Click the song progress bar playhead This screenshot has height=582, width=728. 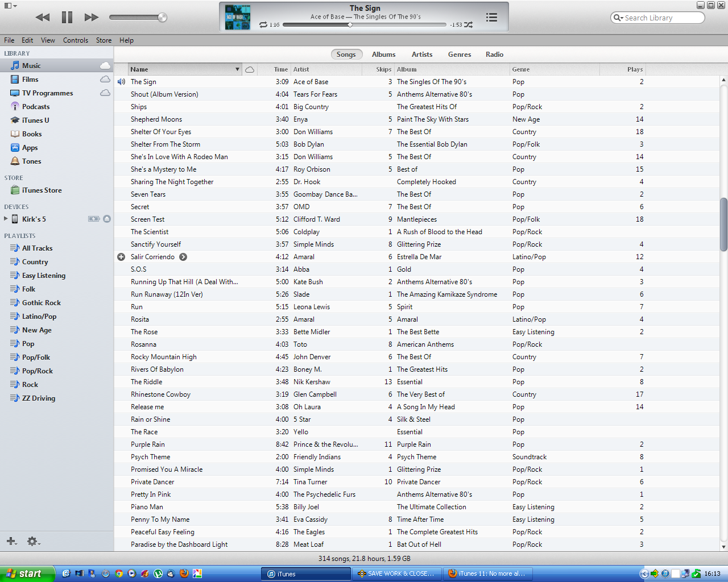350,25
